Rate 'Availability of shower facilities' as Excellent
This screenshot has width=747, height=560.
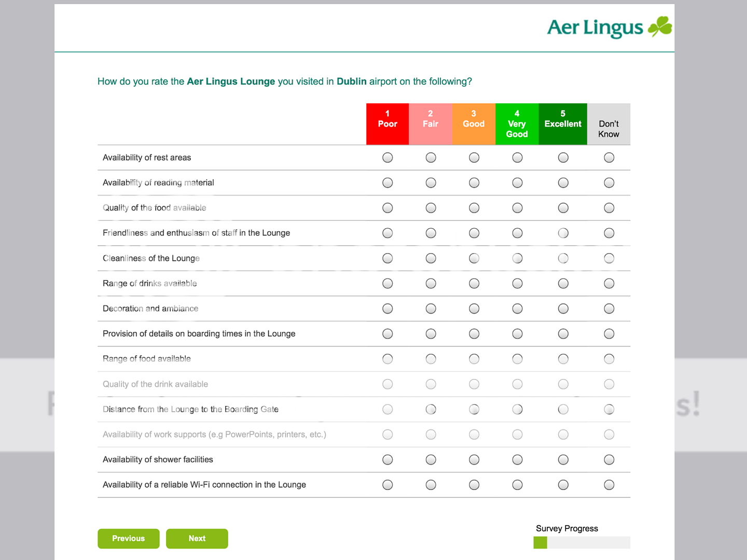tap(563, 459)
